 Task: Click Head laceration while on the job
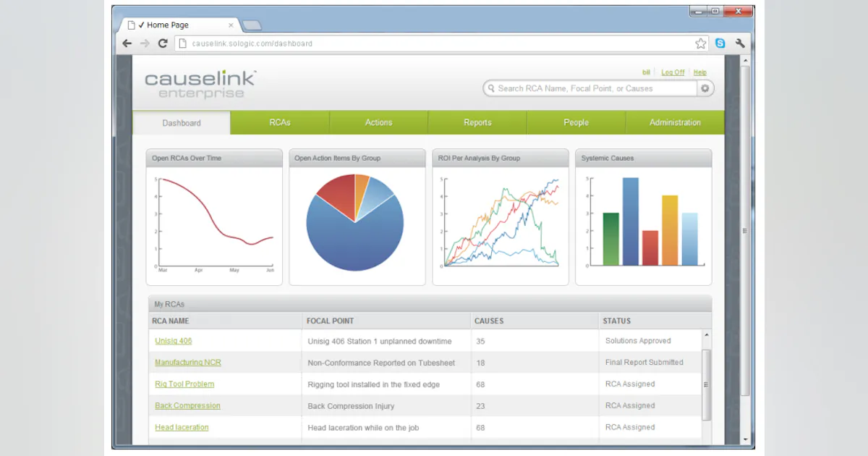coord(363,428)
